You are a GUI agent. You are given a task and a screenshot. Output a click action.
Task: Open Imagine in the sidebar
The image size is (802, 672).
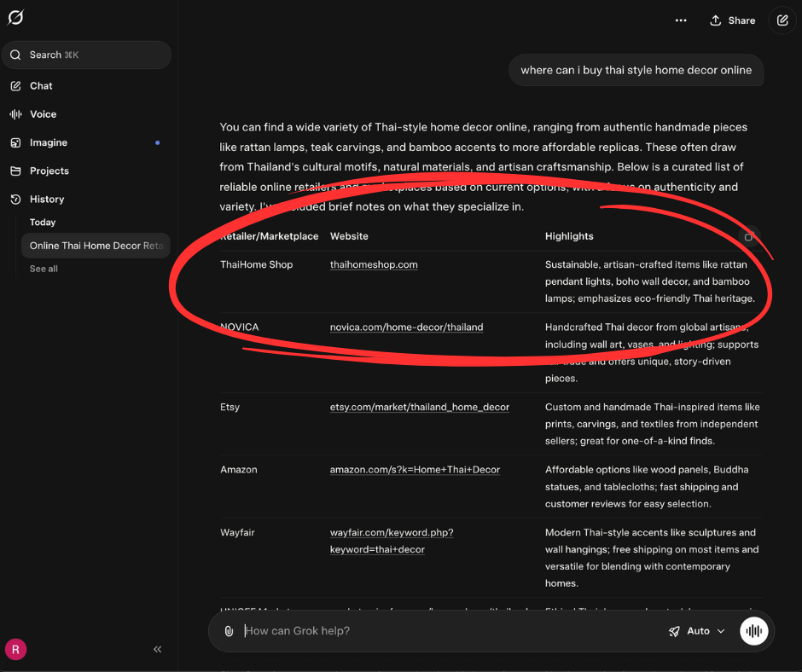click(x=48, y=142)
